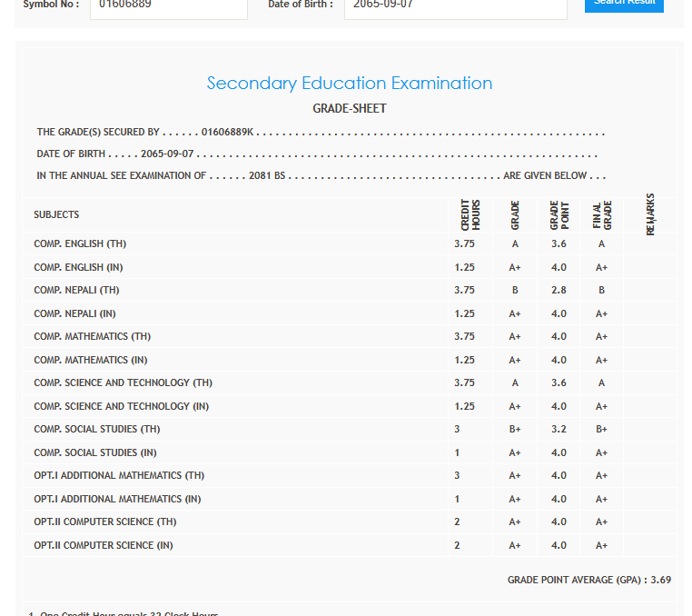This screenshot has height=616, width=692.
Task: Click the FINAL GRADE column header
Action: pos(602,215)
